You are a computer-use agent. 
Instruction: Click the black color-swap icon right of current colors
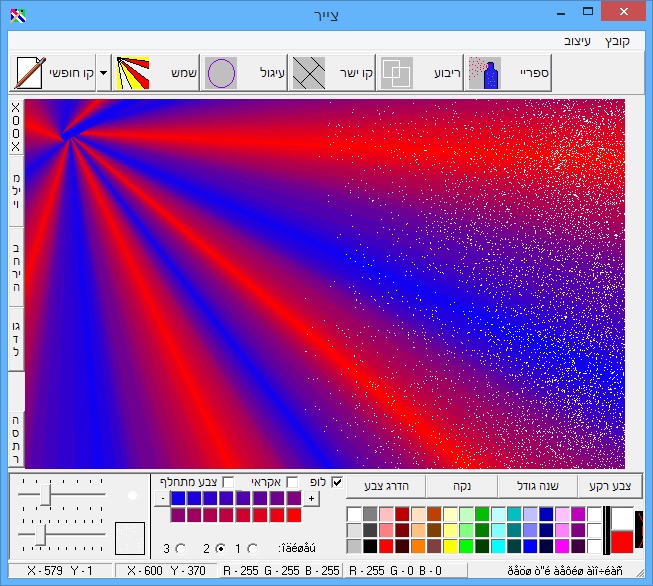(638, 530)
